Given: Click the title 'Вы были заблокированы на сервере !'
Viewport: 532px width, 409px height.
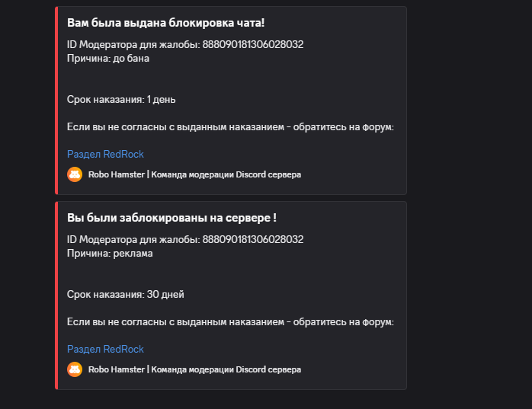Looking at the screenshot, I should tap(171, 219).
